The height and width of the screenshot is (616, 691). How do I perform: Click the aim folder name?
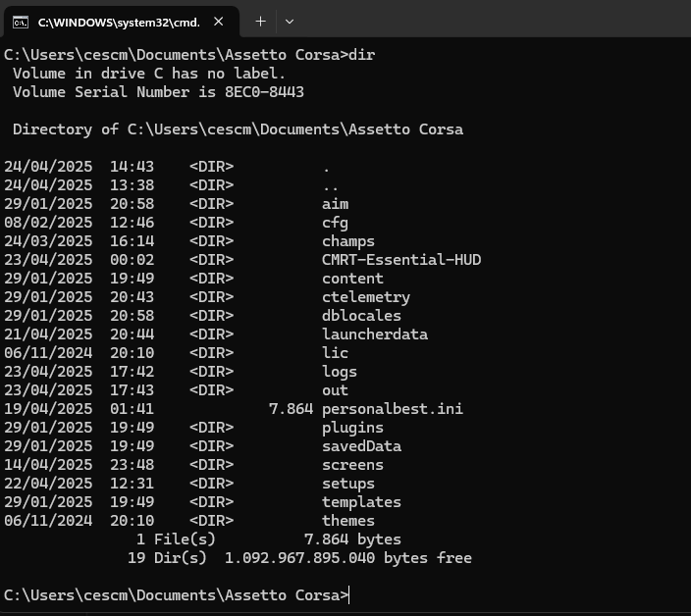point(335,204)
